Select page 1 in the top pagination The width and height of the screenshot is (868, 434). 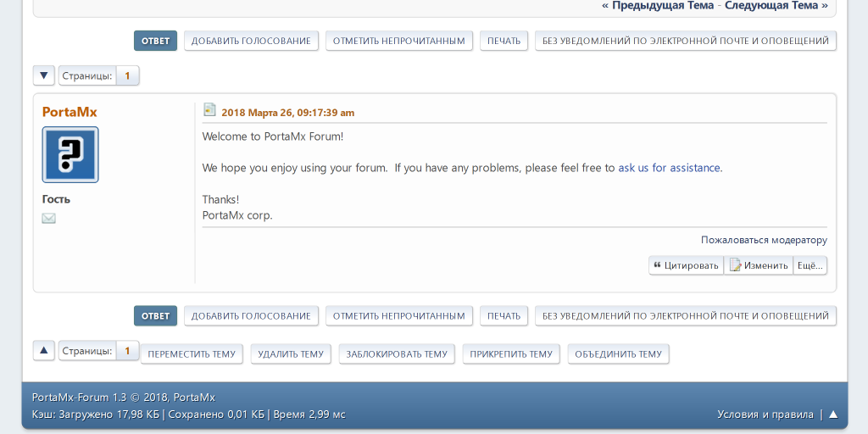[127, 75]
